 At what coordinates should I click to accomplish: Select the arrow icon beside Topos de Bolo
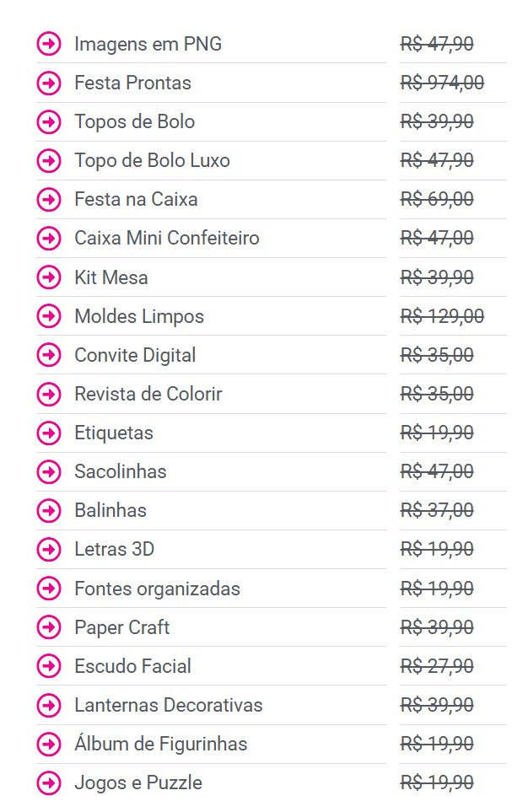coord(49,121)
